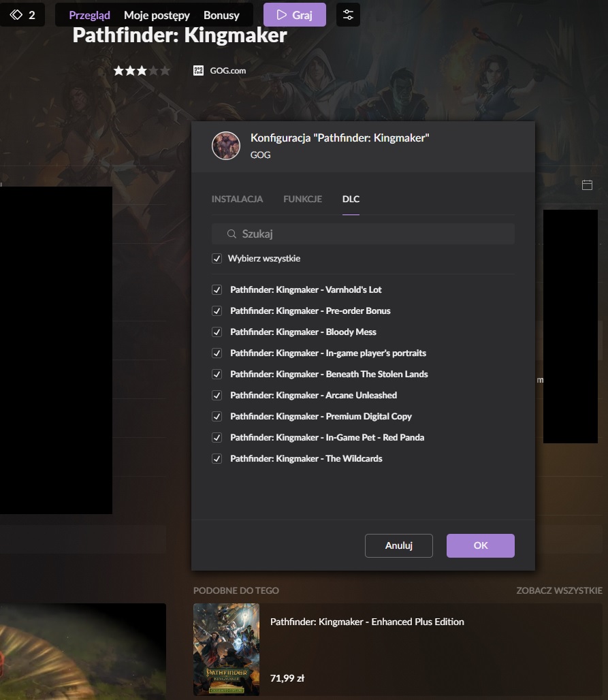The width and height of the screenshot is (608, 700).
Task: Click the GOG.com platform icon
Action: (198, 71)
